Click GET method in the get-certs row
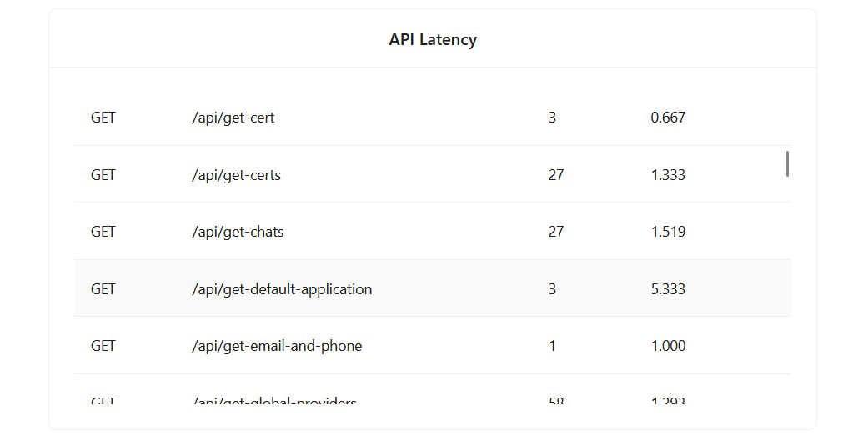The width and height of the screenshot is (868, 436). pyautogui.click(x=103, y=175)
